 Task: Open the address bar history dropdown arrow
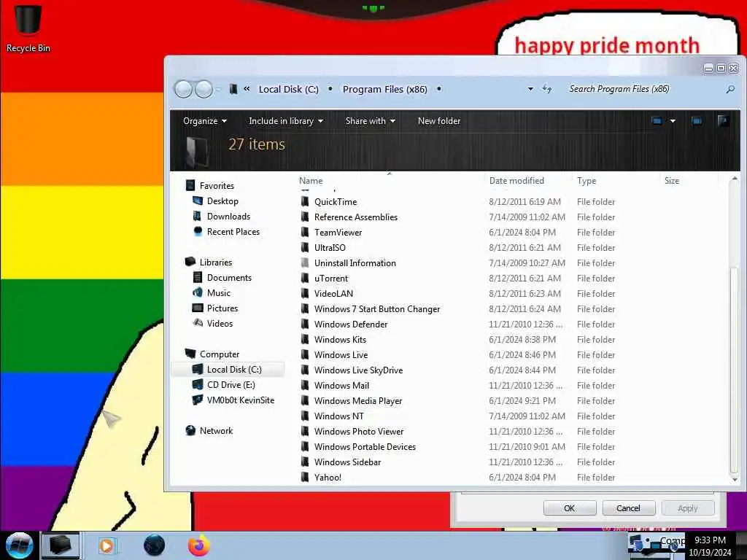pyautogui.click(x=530, y=89)
